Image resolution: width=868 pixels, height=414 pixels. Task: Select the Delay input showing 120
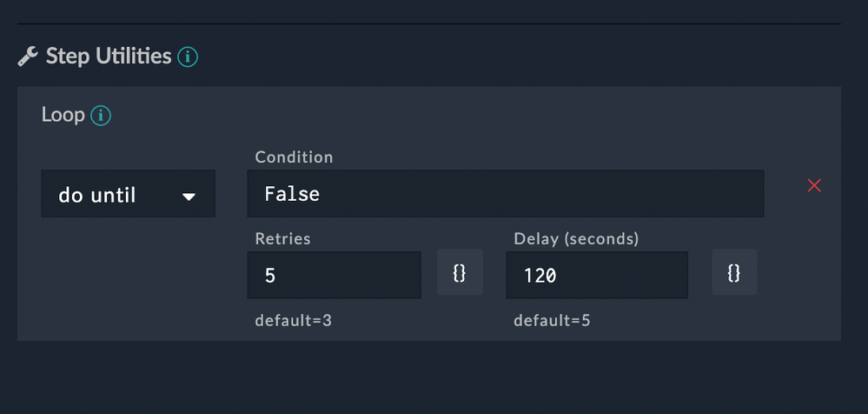pyautogui.click(x=596, y=275)
